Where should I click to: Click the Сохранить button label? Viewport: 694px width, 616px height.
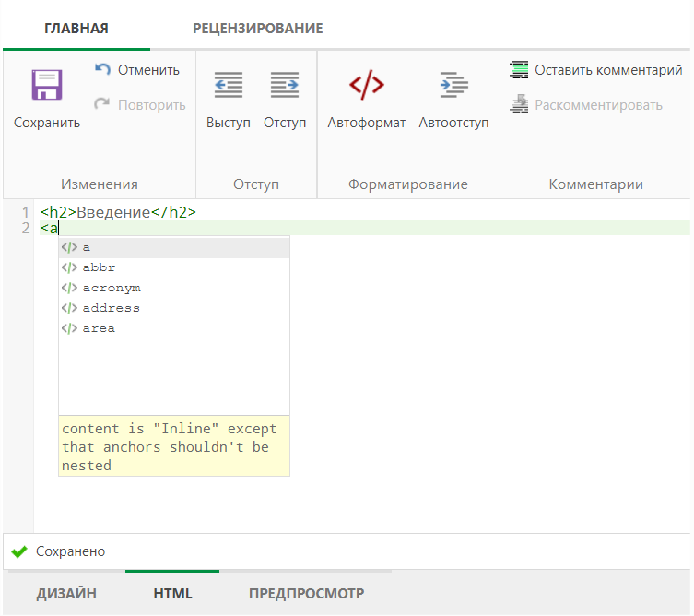pos(47,123)
